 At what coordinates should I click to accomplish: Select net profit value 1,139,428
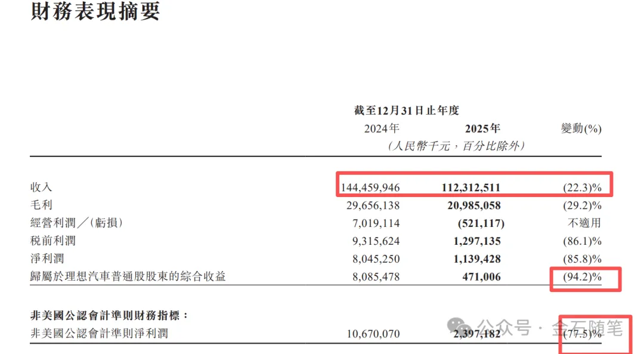[477, 259]
